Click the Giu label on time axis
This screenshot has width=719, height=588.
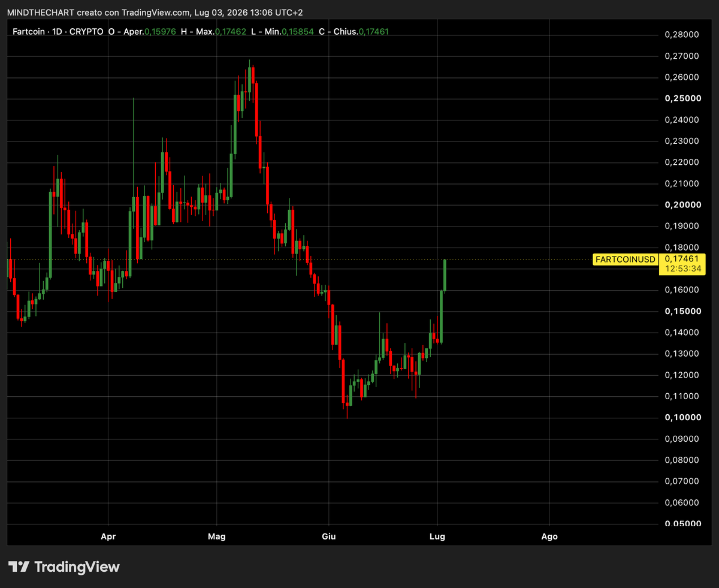[x=328, y=536]
